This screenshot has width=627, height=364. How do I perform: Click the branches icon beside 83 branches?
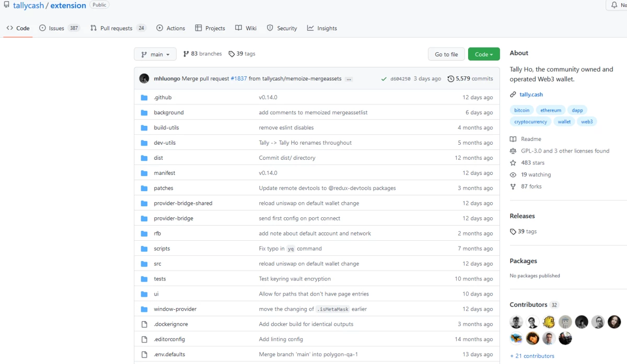pos(186,54)
